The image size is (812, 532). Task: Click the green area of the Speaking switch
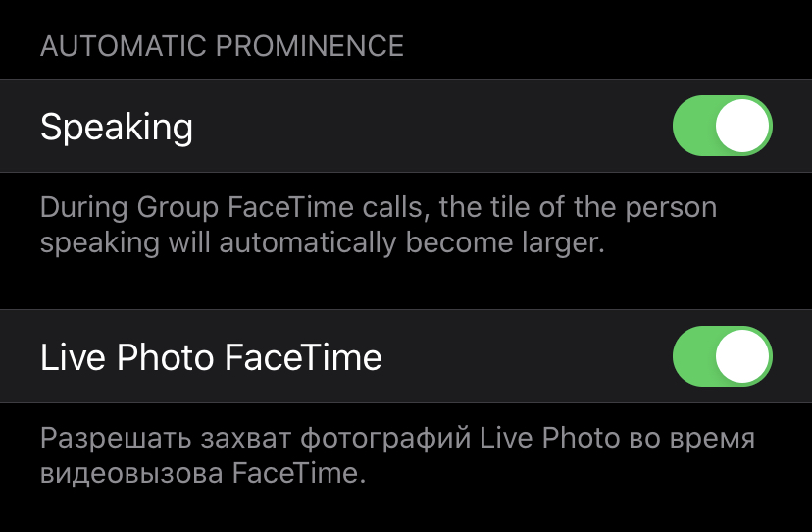[693, 127]
